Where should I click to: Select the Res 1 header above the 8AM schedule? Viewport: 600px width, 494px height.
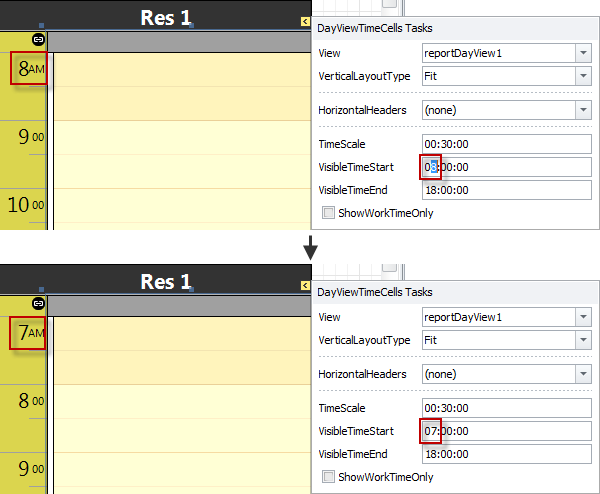(165, 17)
